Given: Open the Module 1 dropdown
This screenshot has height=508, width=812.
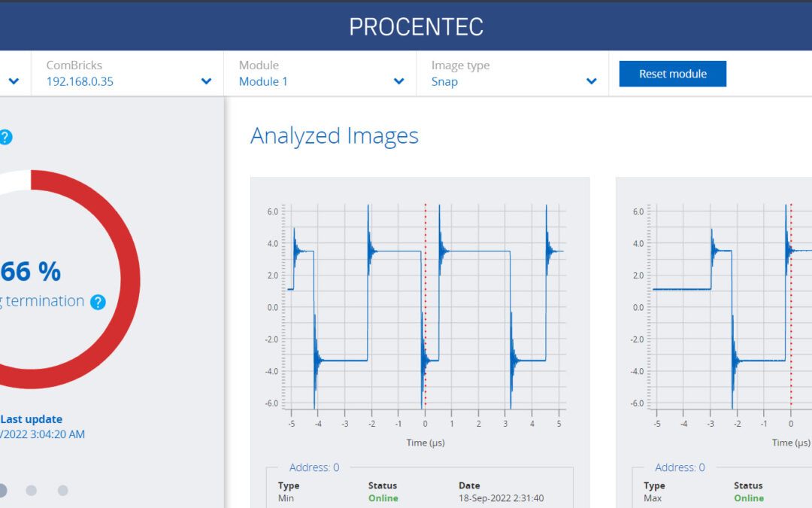Looking at the screenshot, I should [x=320, y=74].
